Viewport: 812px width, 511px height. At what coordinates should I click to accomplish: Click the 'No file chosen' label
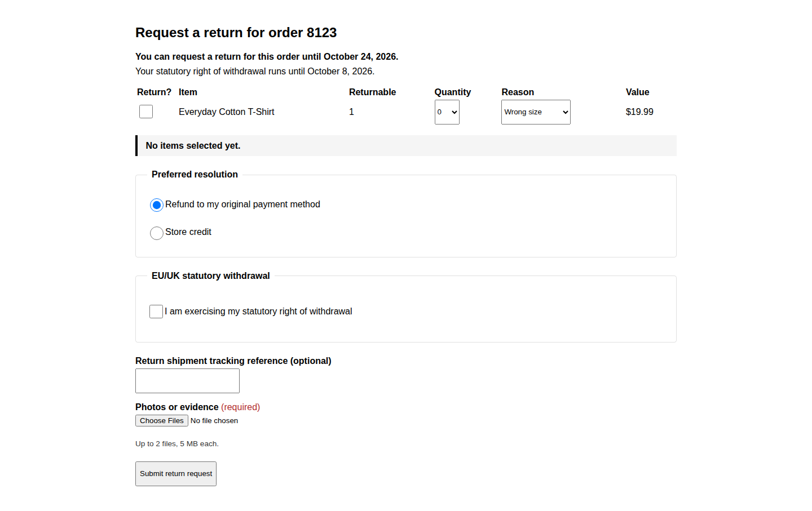click(x=214, y=421)
